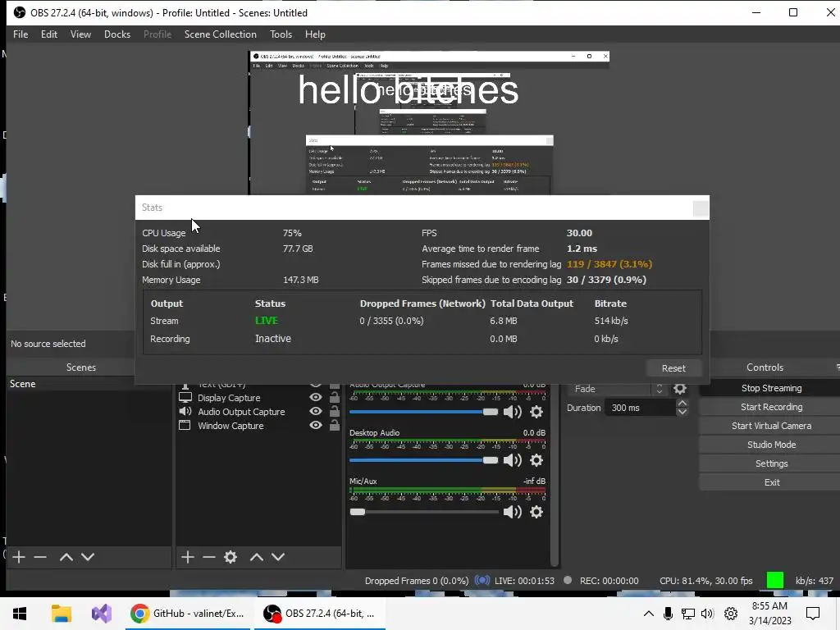Open Visual Studio from taskbar
Image resolution: width=840 pixels, height=630 pixels.
point(101,614)
